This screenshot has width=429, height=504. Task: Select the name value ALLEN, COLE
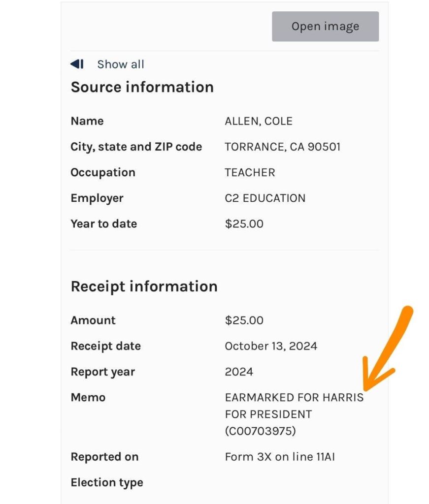pos(259,122)
